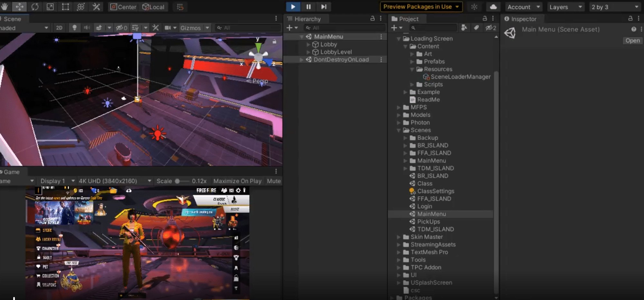
Task: Toggle the grid snapping icon in toolbar
Action: [x=180, y=7]
